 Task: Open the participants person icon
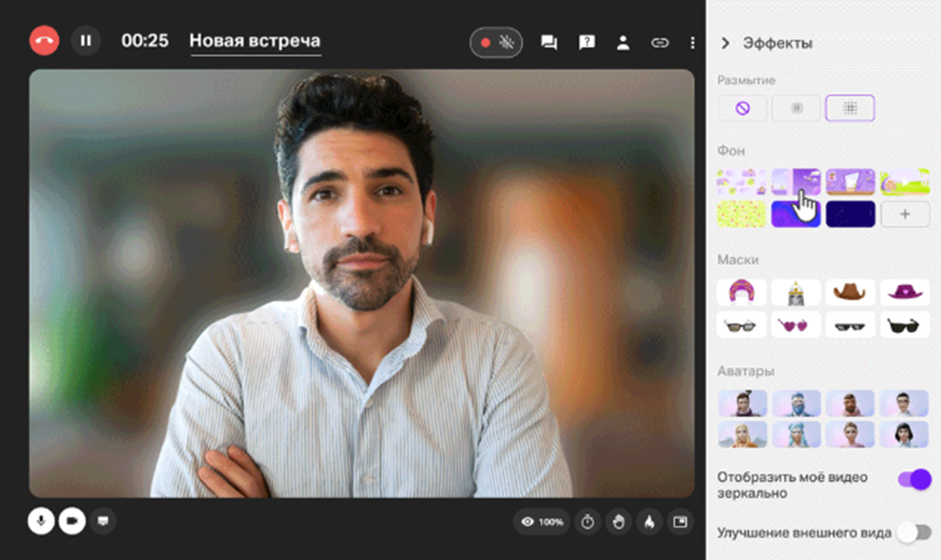click(x=623, y=42)
